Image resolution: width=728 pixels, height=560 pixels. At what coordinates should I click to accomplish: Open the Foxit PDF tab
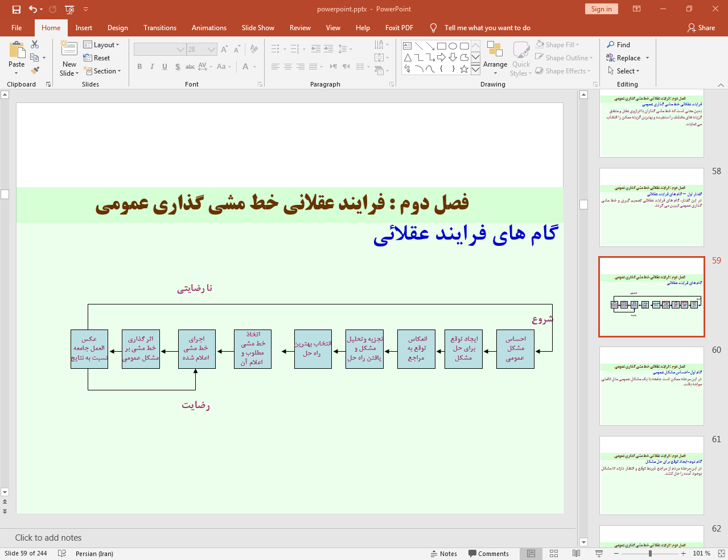click(399, 27)
